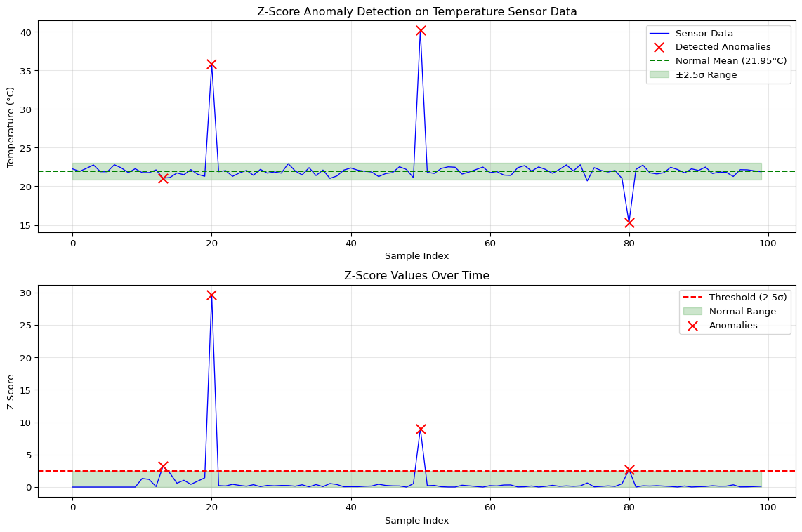Select the Z-score anomaly marker at sample 50
Screen dimensions: 802x532
click(x=421, y=429)
